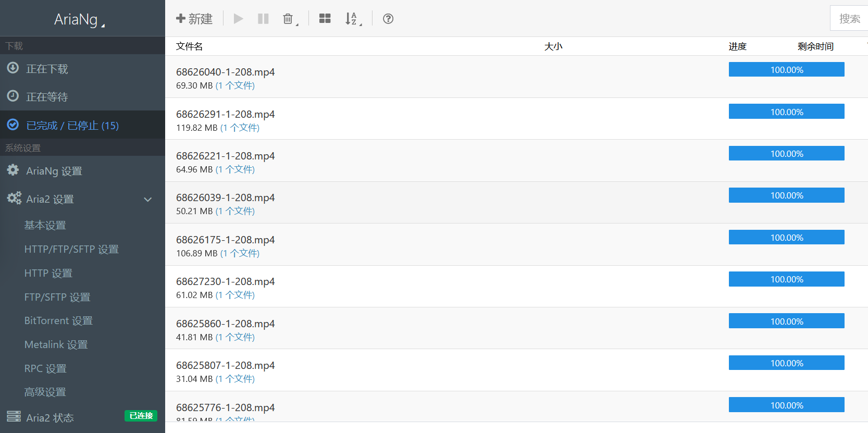Start the selected tasks with the play icon
This screenshot has height=433, width=868.
tap(239, 19)
